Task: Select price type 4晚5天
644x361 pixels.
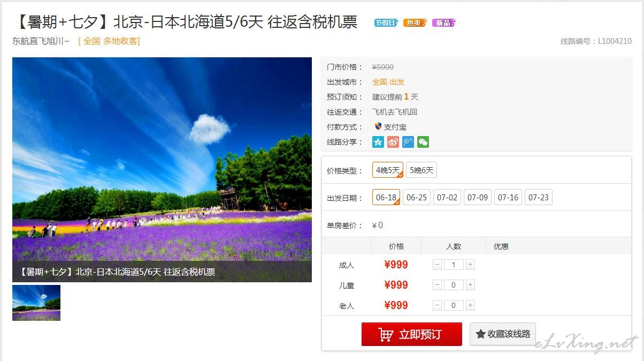Action: pyautogui.click(x=388, y=170)
